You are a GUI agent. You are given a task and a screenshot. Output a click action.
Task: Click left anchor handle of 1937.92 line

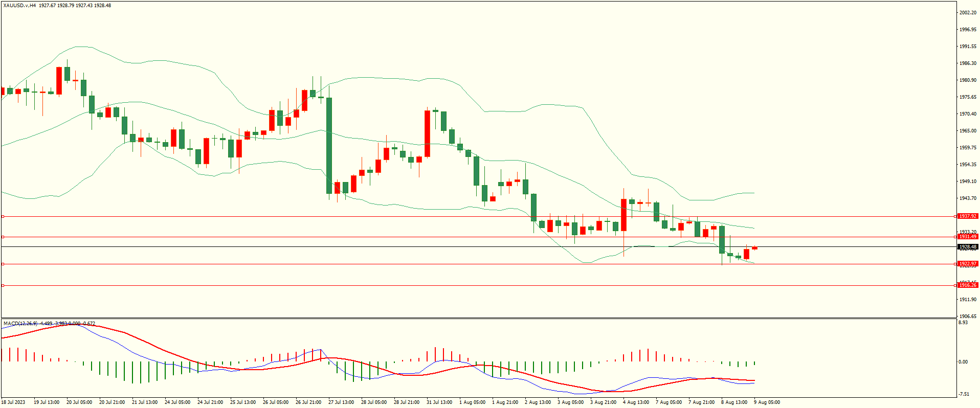(3, 217)
